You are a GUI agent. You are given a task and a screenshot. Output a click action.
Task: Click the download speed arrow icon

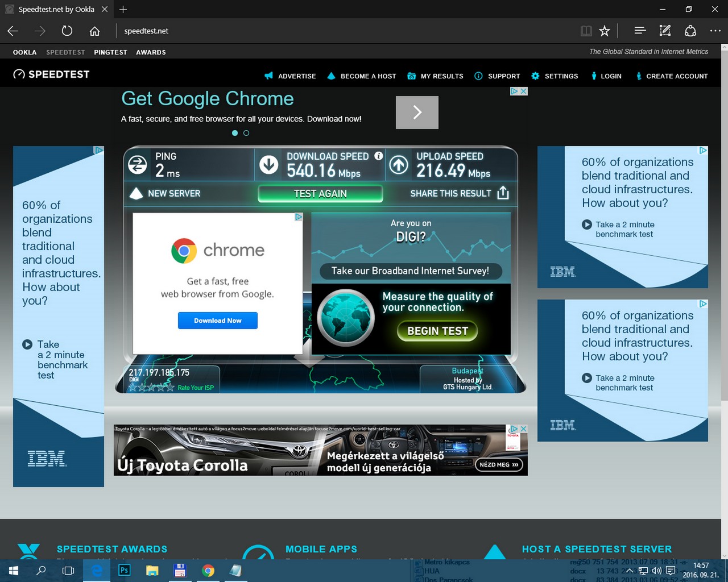[269, 165]
